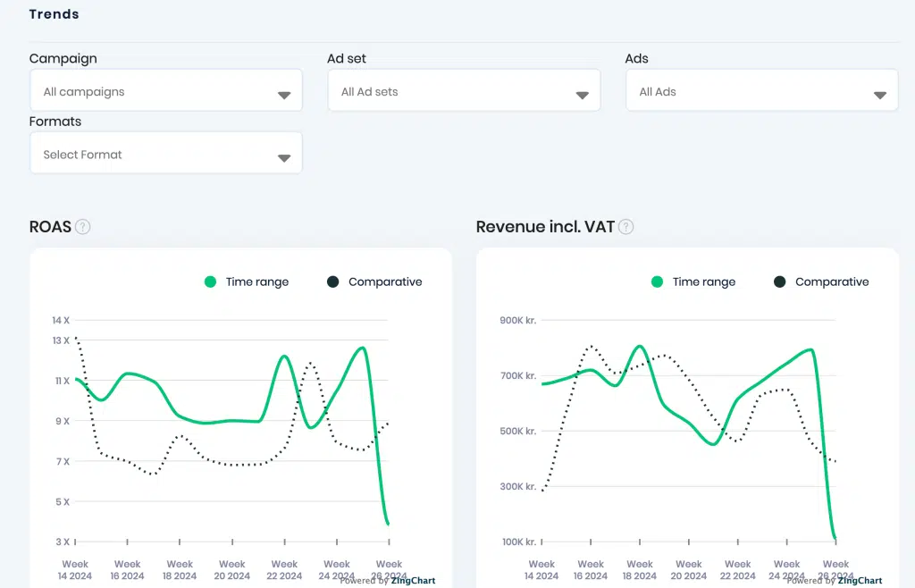915x588 pixels.
Task: Select the 300K kr. axis label
Action: 517,486
